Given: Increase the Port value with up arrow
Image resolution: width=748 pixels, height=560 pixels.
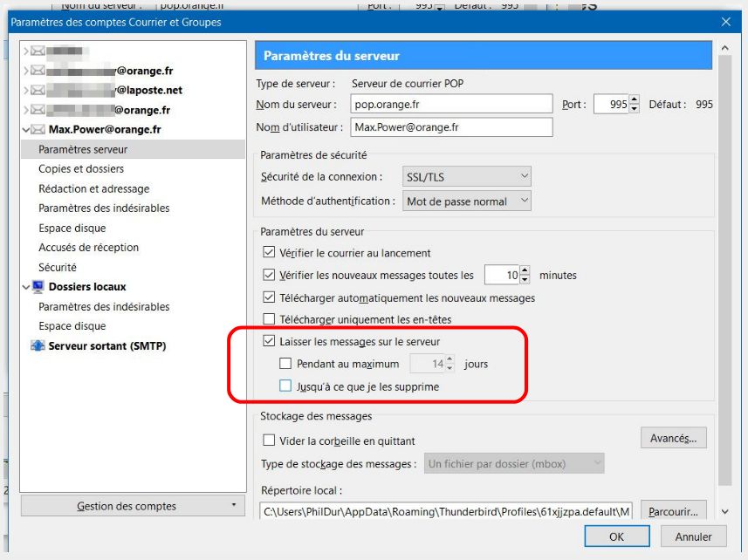Looking at the screenshot, I should coord(634,99).
